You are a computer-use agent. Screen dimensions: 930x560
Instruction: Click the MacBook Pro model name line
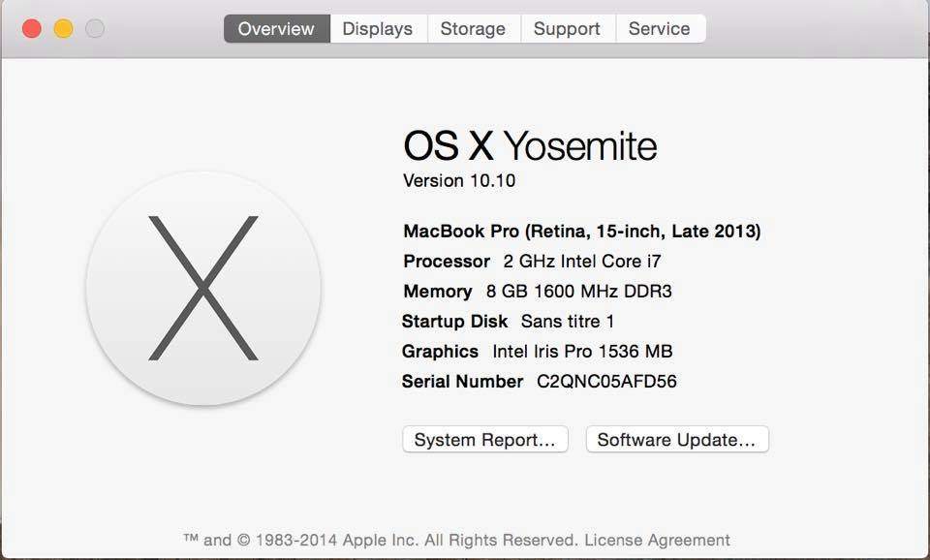pyautogui.click(x=582, y=231)
